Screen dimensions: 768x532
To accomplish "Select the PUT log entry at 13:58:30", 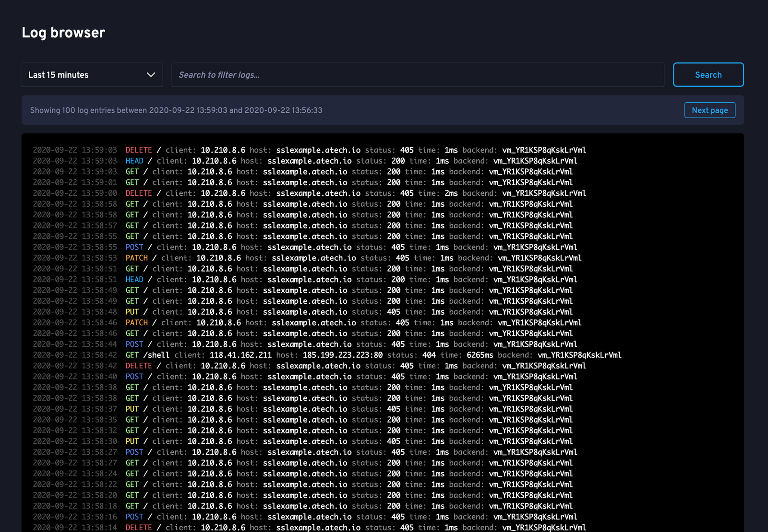I will point(303,441).
